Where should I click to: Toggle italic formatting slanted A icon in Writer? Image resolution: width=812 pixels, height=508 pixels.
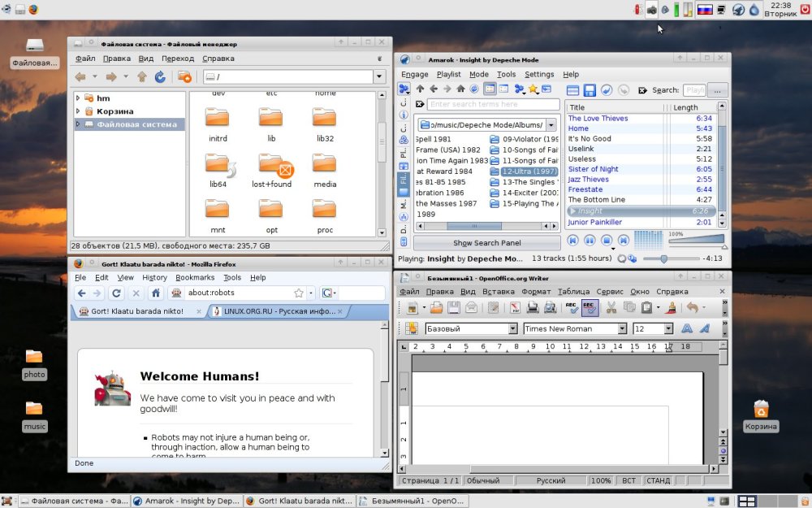tap(704, 328)
